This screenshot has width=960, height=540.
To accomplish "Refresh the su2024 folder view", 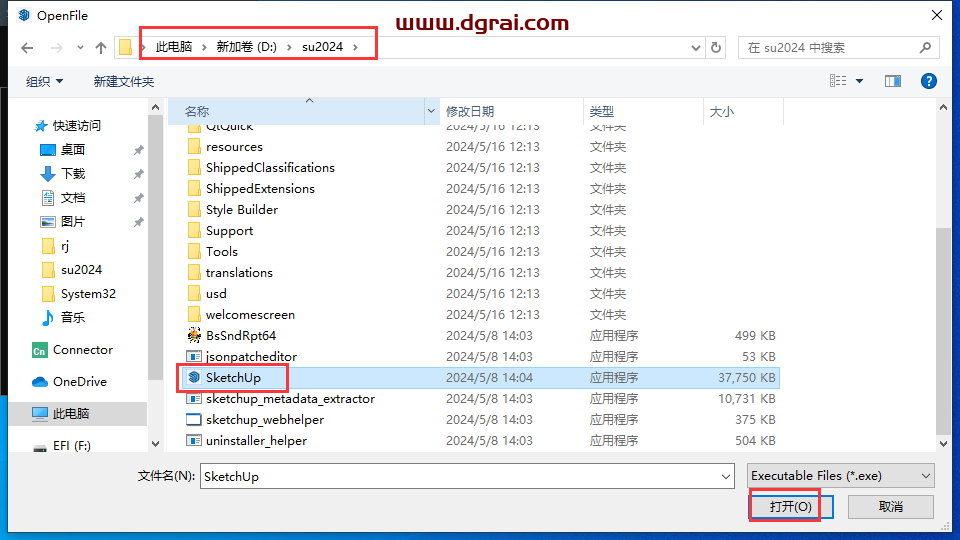I will [x=716, y=47].
